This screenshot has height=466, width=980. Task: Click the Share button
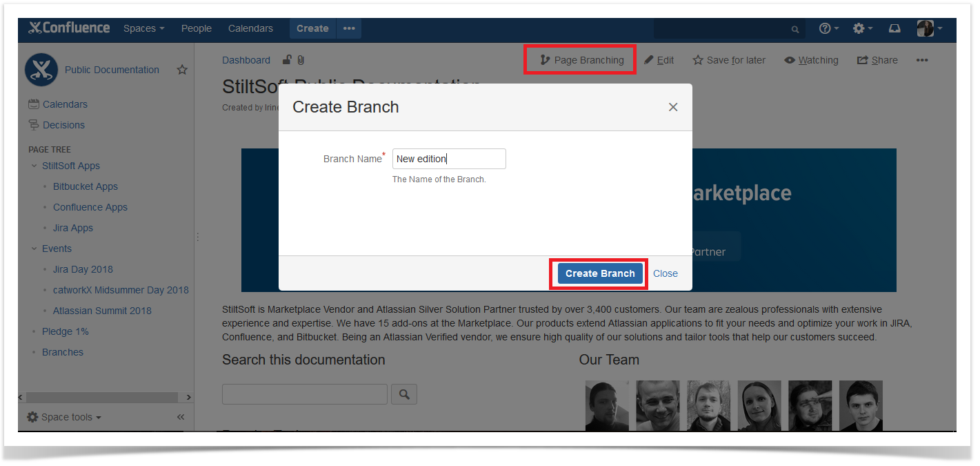coord(877,60)
